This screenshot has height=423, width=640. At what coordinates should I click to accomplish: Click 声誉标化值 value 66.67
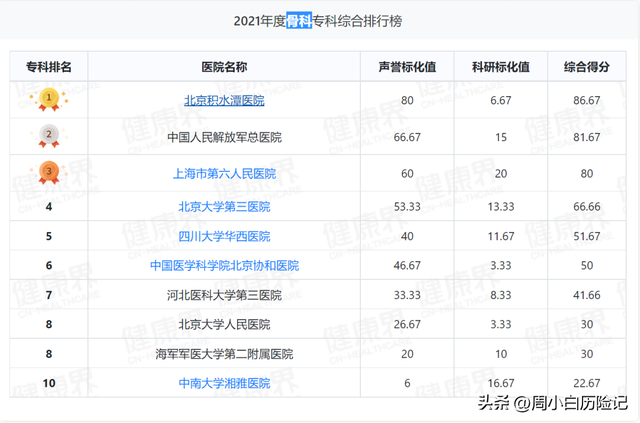pyautogui.click(x=407, y=137)
